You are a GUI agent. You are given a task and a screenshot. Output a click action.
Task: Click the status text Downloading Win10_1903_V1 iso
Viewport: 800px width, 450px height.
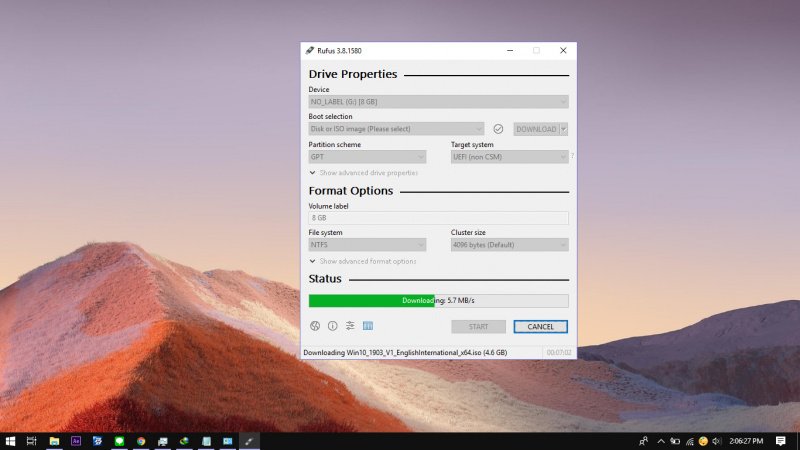coord(405,353)
